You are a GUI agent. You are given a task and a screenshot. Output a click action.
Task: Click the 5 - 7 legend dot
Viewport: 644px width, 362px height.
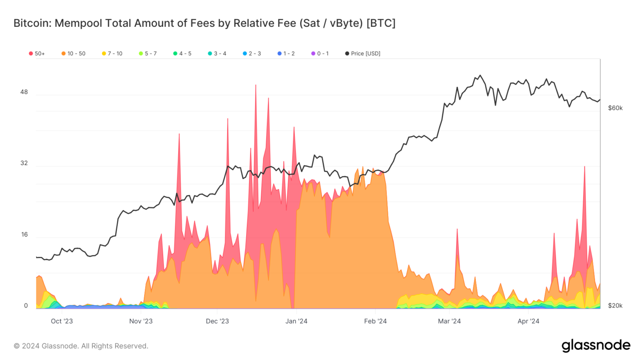(x=141, y=54)
